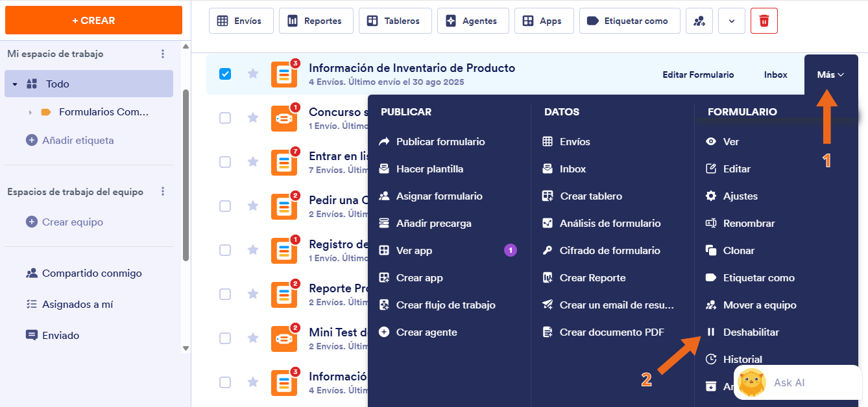
Task: Open the Ask AI assistant
Action: coord(789,382)
